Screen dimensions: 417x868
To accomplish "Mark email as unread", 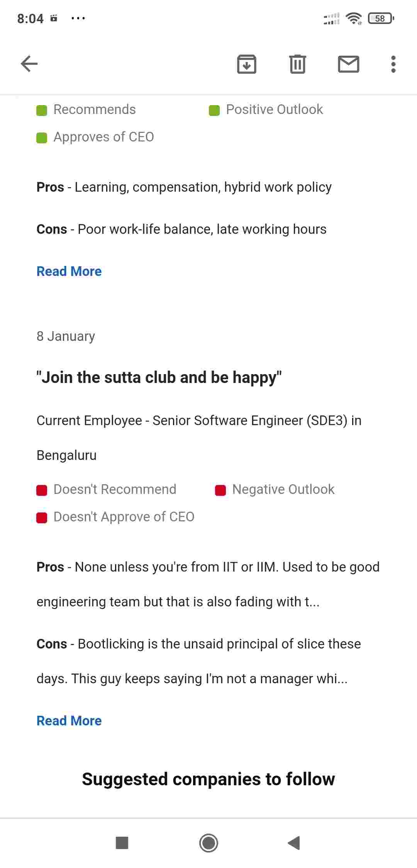I will pyautogui.click(x=348, y=64).
